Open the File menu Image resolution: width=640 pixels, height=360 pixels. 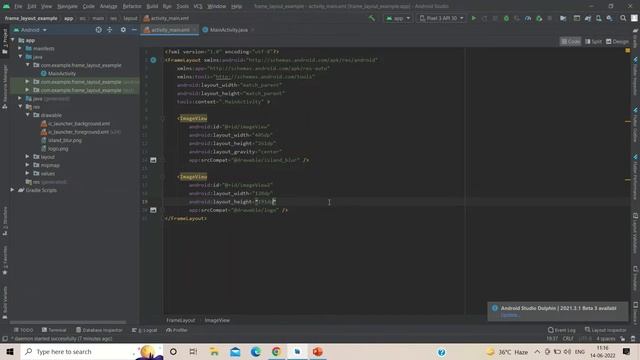click(x=18, y=7)
